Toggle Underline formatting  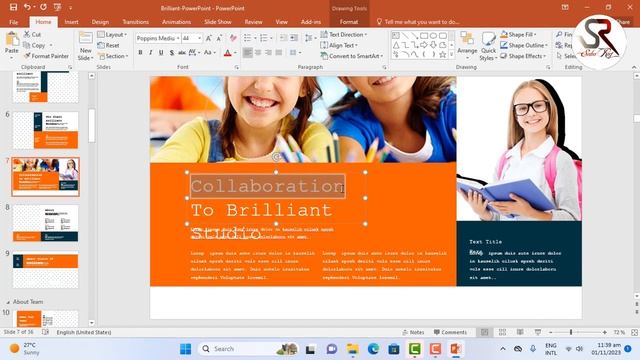pyautogui.click(x=161, y=53)
